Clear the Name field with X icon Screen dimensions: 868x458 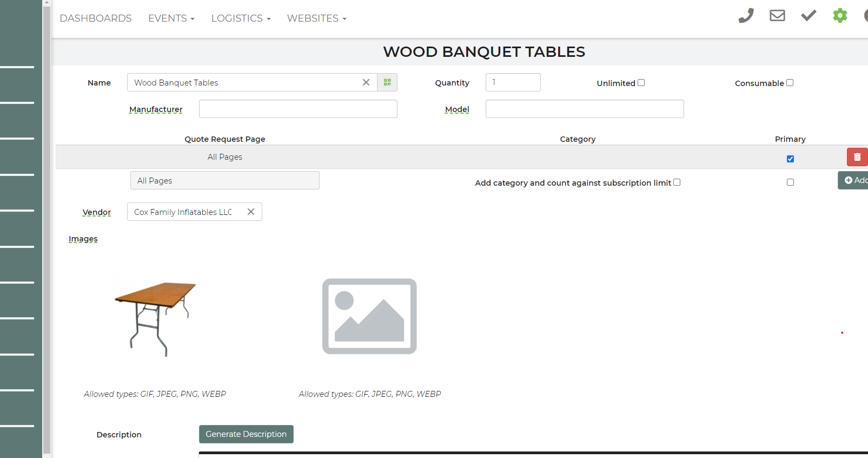[366, 82]
